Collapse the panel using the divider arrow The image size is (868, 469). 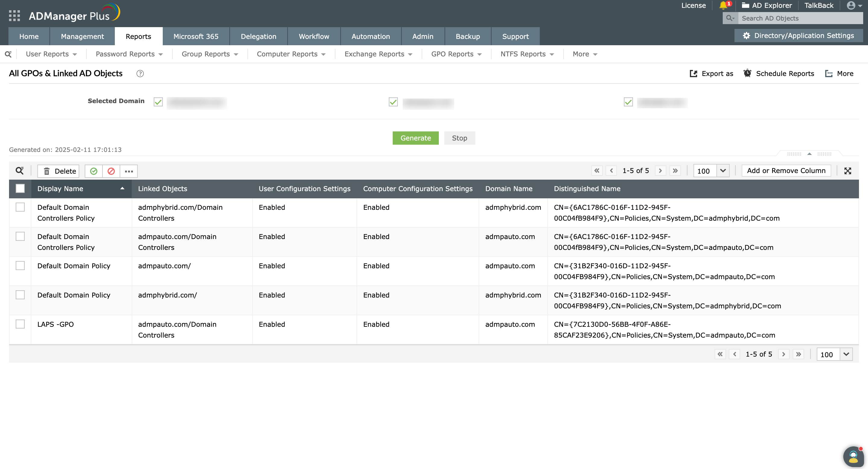pyautogui.click(x=809, y=154)
